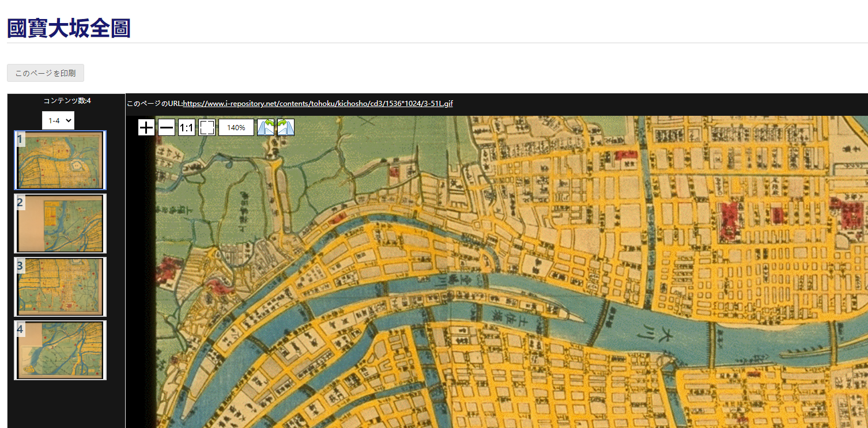Click the コンテンツ数:4 content count label
868x428 pixels.
pos(67,101)
